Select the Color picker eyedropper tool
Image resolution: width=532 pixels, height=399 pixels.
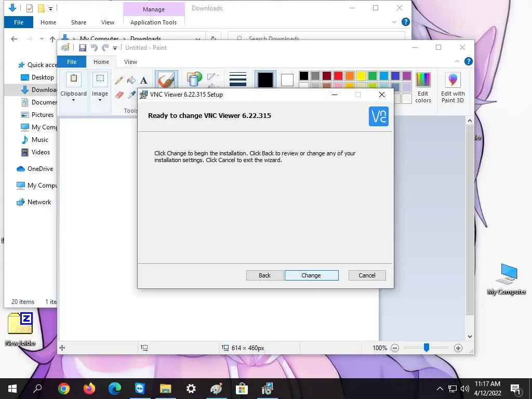coord(131,95)
